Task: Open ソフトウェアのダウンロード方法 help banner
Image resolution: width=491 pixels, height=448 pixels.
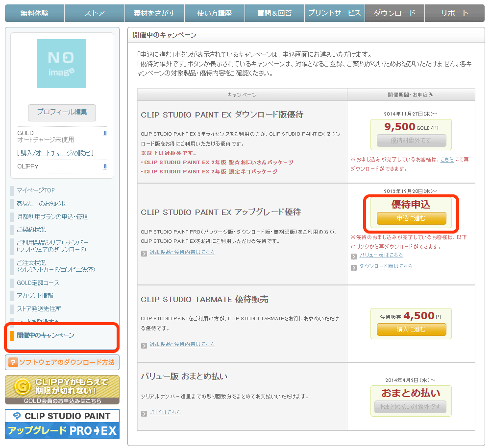Action: click(62, 362)
